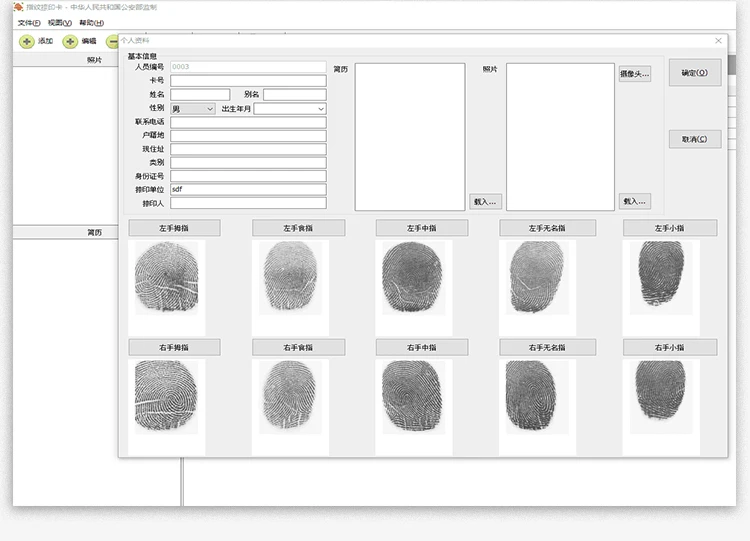Screen dimensions: 750x541
Task: Close the 个人资料 dialog
Action: pos(718,41)
